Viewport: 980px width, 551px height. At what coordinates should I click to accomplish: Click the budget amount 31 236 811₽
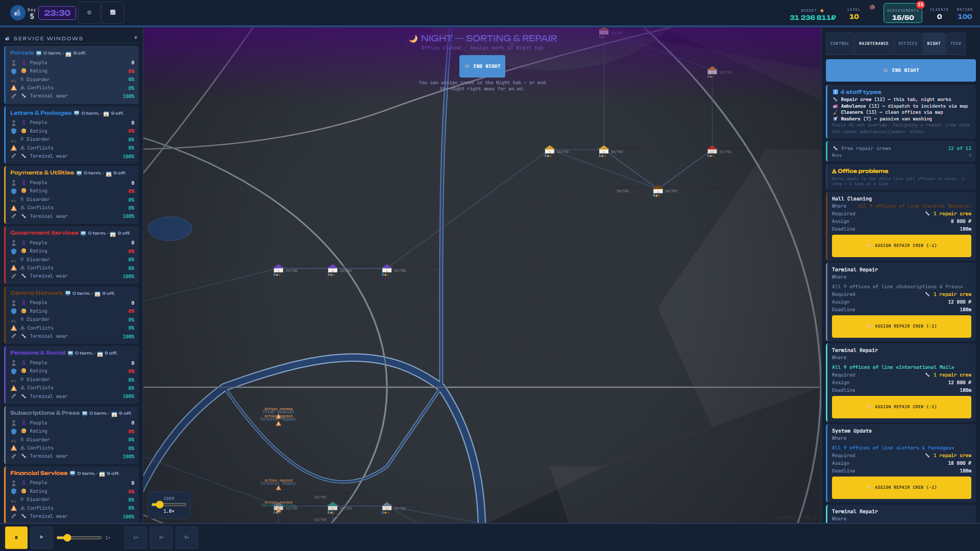(813, 17)
